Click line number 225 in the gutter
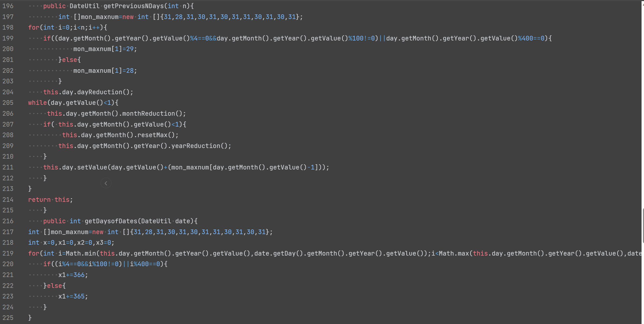This screenshot has height=324, width=644. tap(8, 318)
